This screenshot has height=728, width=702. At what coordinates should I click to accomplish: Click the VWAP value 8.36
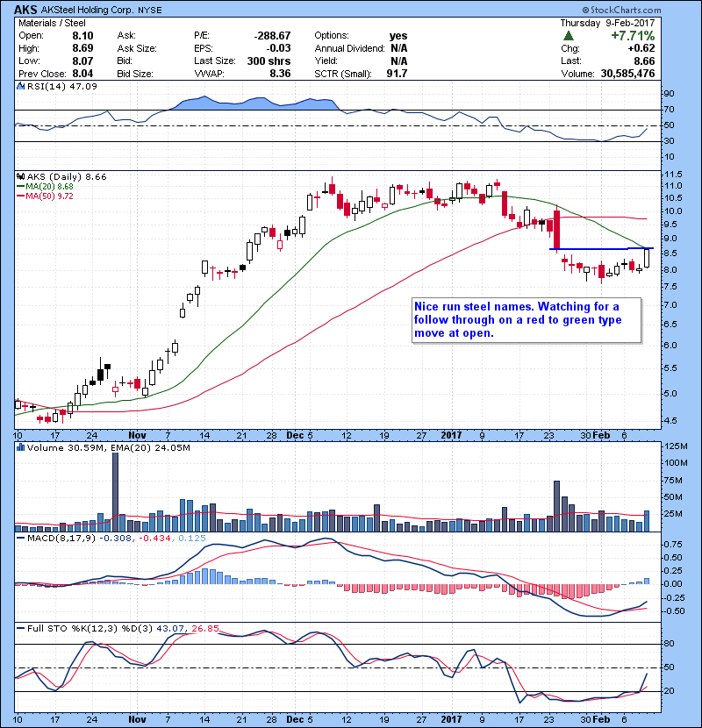point(280,74)
